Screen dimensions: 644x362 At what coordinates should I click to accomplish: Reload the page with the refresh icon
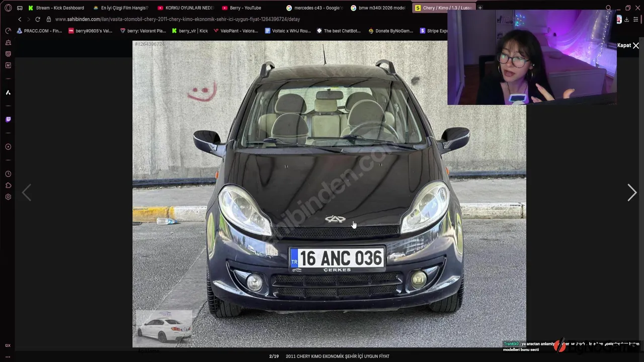click(x=37, y=19)
